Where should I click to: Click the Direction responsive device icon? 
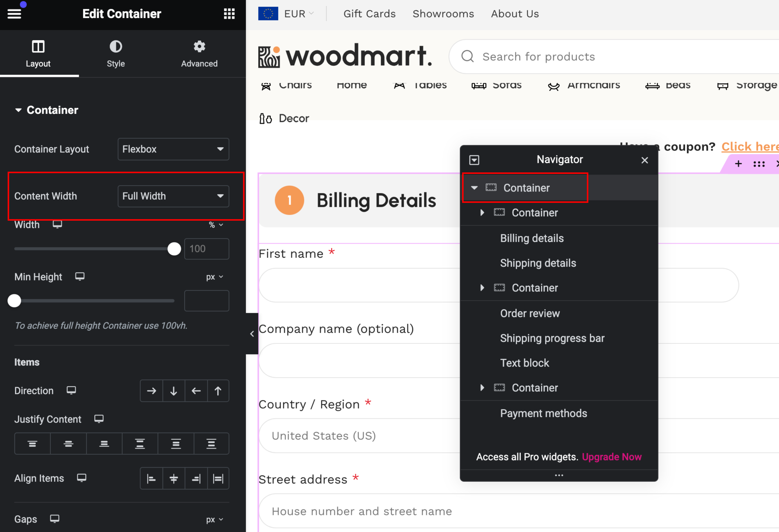point(71,390)
